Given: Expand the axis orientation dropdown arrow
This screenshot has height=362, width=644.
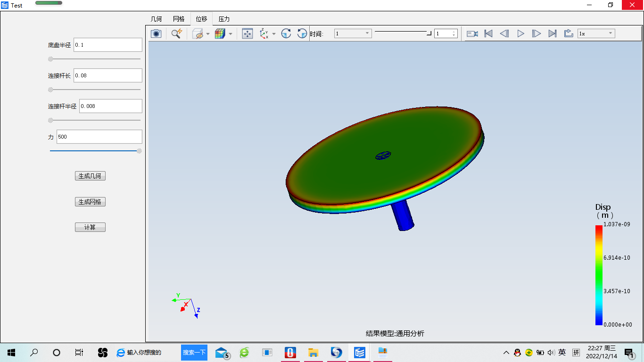Looking at the screenshot, I should (x=274, y=34).
